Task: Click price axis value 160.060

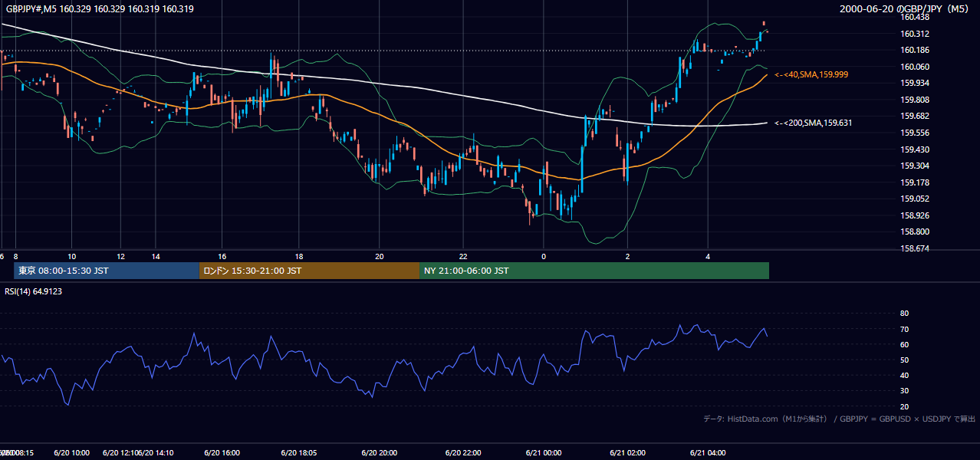Action: [915, 67]
